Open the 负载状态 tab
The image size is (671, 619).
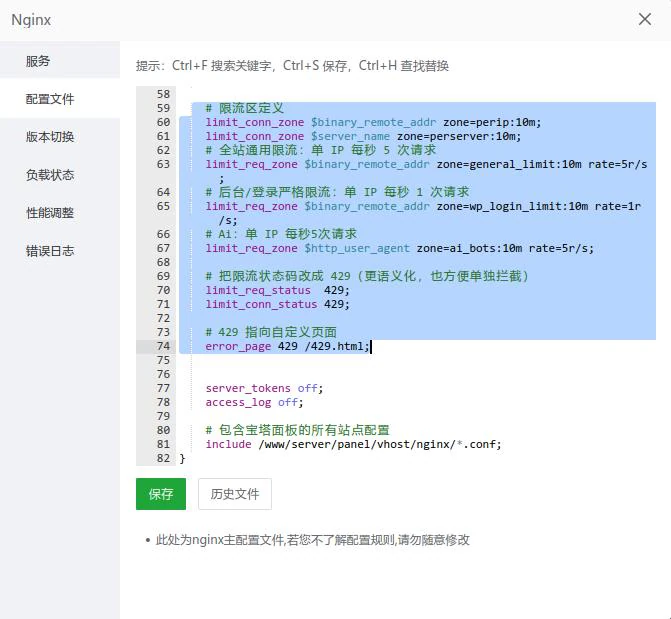(60, 175)
